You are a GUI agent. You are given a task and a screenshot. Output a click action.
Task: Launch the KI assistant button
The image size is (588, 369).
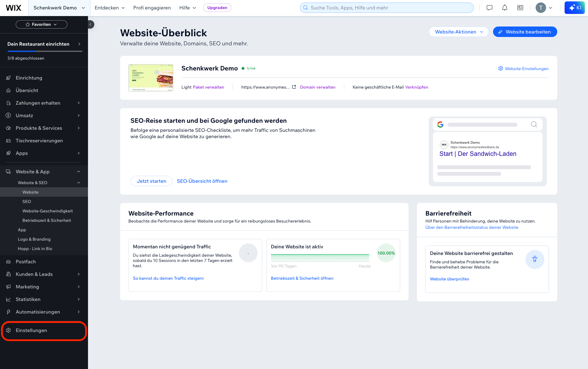(575, 8)
